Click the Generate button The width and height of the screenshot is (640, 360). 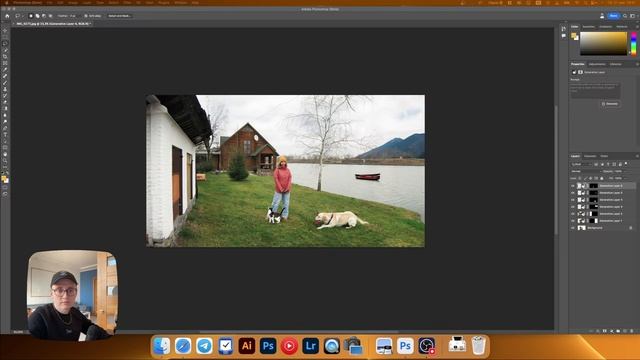coord(610,104)
